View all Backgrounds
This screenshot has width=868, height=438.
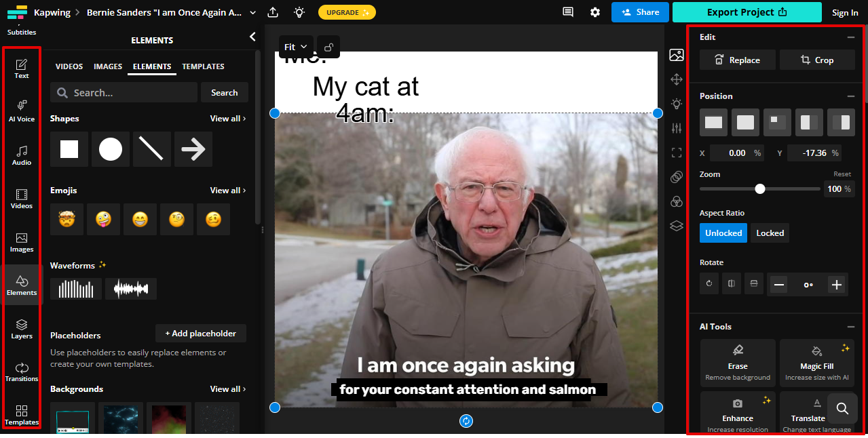pos(228,389)
